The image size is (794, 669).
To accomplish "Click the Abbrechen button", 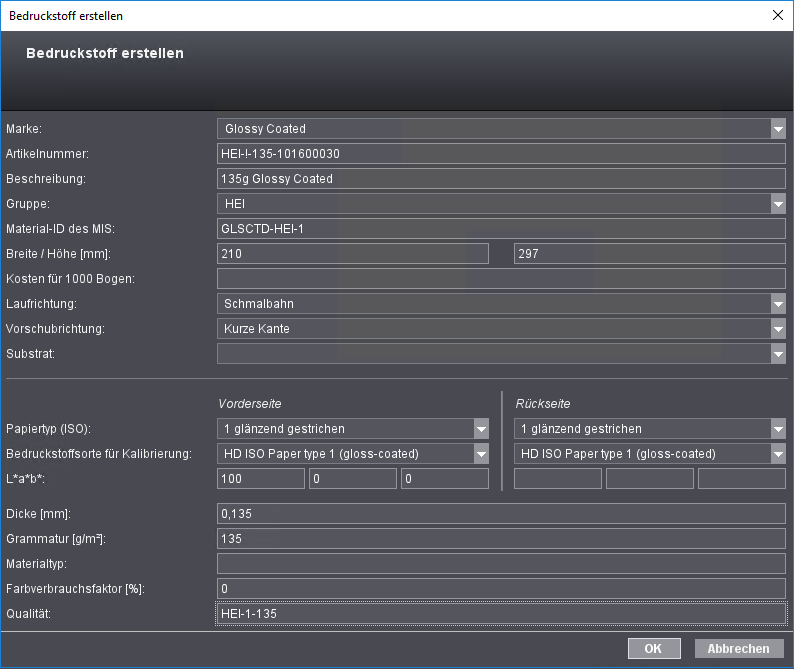I will pyautogui.click(x=738, y=648).
